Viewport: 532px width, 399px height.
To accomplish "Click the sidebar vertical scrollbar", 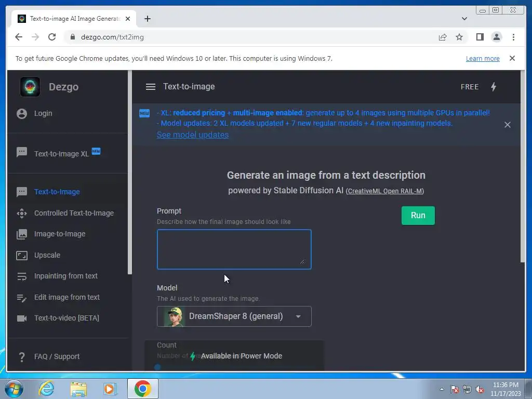I will point(129,172).
